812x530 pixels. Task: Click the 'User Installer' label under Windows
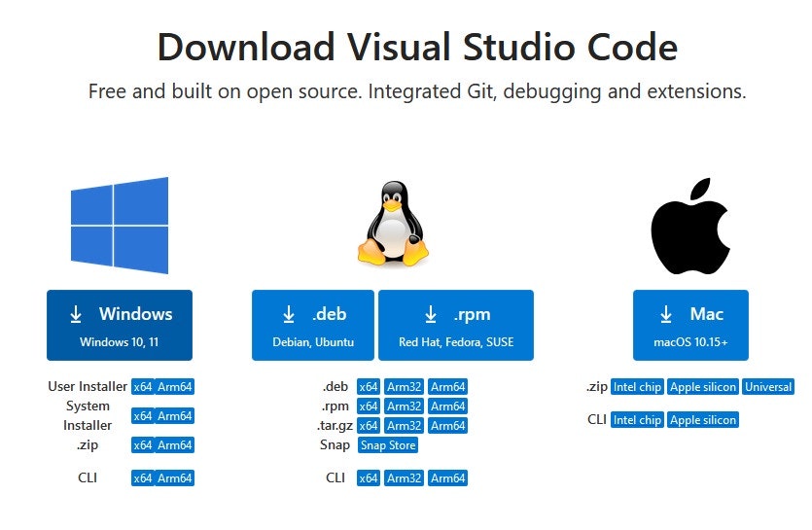88,386
